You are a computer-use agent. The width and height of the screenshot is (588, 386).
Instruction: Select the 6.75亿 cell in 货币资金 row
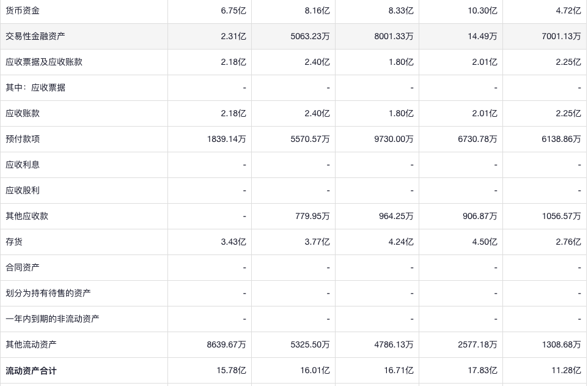point(233,10)
